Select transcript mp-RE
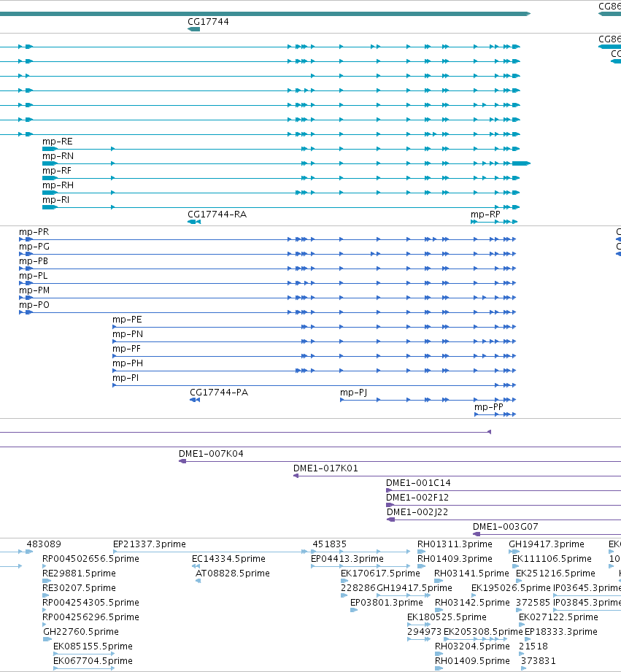This screenshot has width=621, height=672. pyautogui.click(x=281, y=149)
